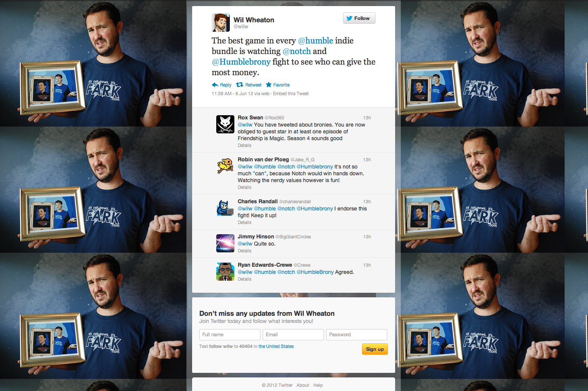This screenshot has height=391, width=588.
Task: Open the 13h timestamp on Ryan's reply
Action: 367,265
